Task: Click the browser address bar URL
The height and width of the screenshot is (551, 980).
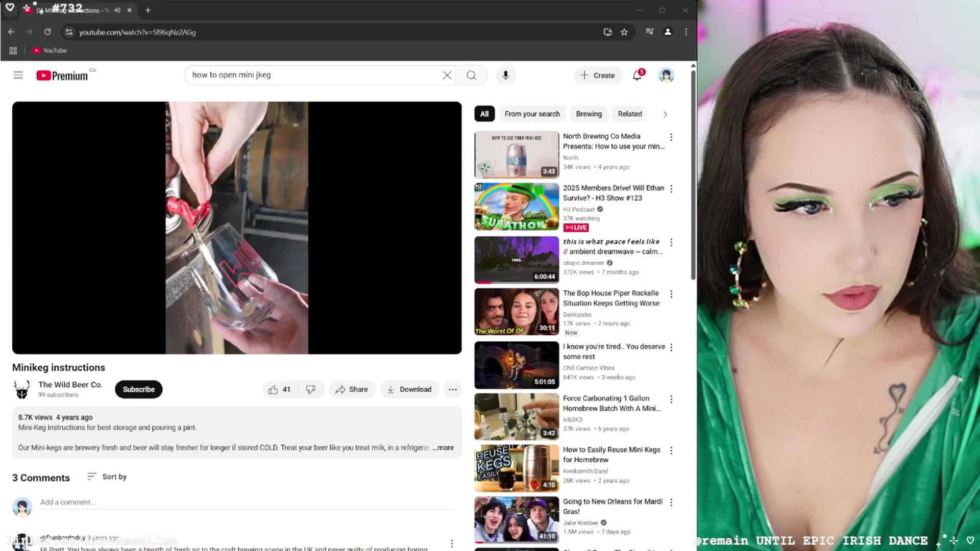Action: pos(137,32)
